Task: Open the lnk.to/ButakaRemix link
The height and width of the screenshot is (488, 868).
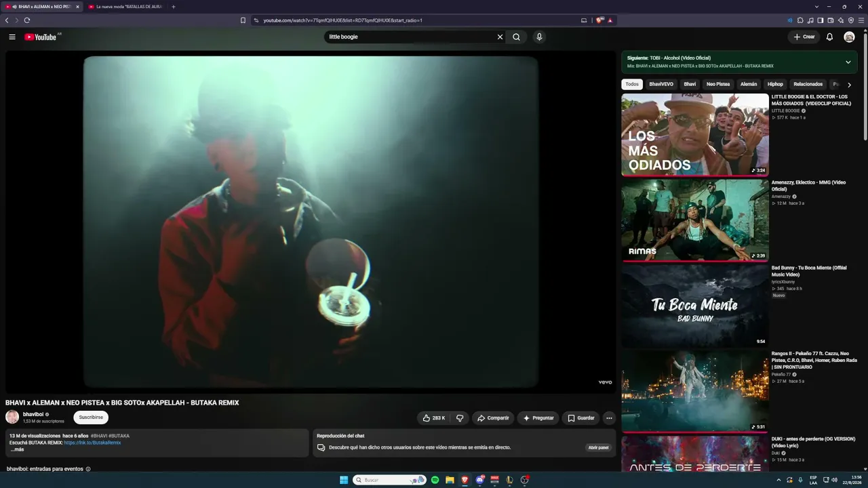Action: pyautogui.click(x=93, y=443)
